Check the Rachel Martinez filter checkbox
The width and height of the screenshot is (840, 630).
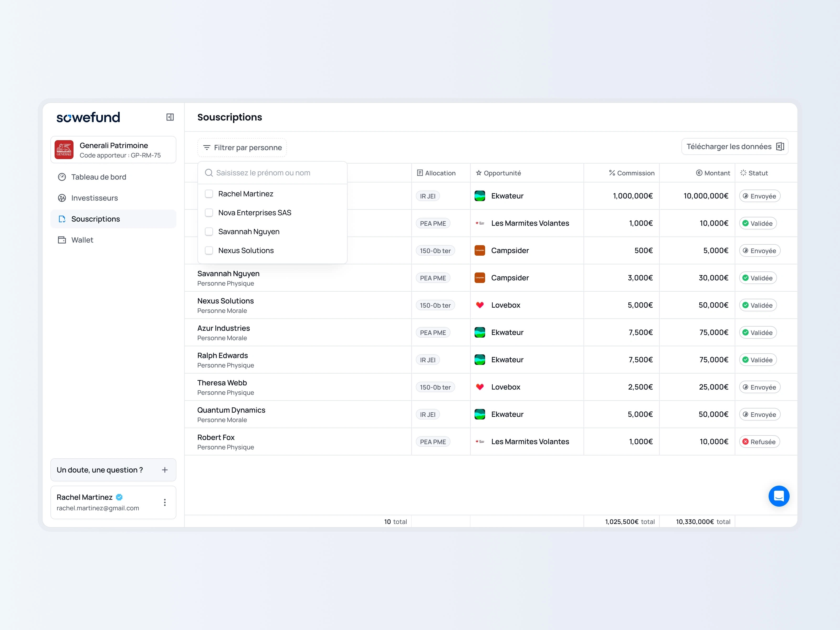click(209, 194)
